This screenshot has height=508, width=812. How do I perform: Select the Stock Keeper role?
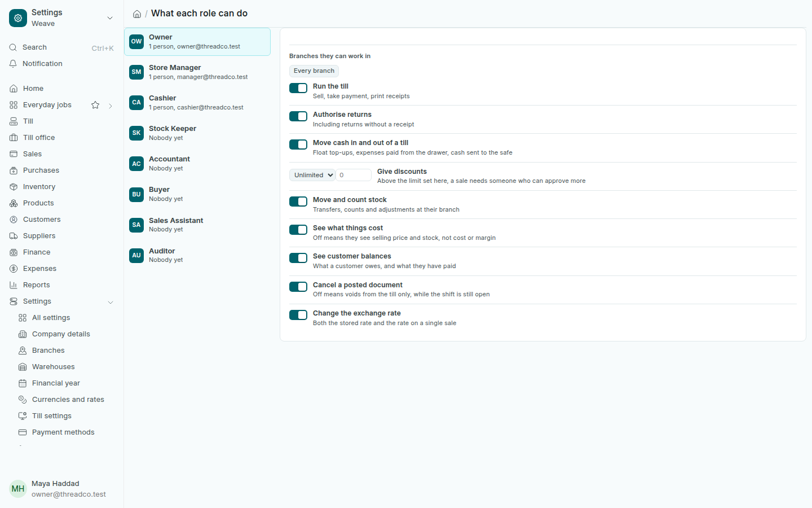[197, 133]
